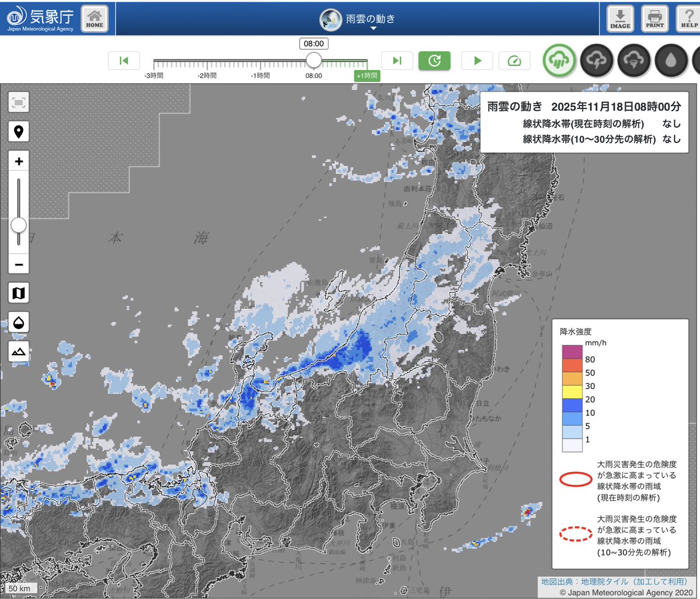
Task: Click the green rain cloud movement icon
Action: 559,60
